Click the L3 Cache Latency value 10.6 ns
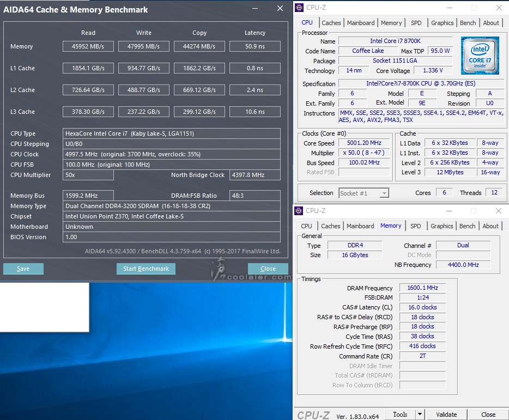The width and height of the screenshot is (509, 420). pos(255,112)
